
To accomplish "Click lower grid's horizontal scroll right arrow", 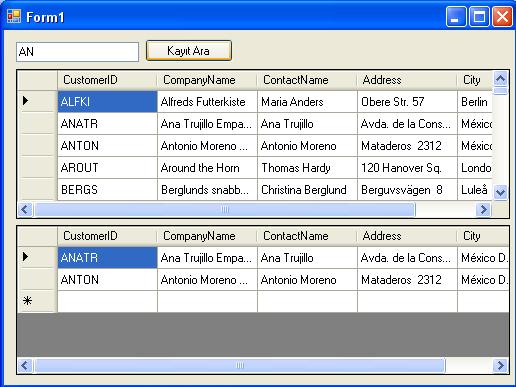I will 500,365.
